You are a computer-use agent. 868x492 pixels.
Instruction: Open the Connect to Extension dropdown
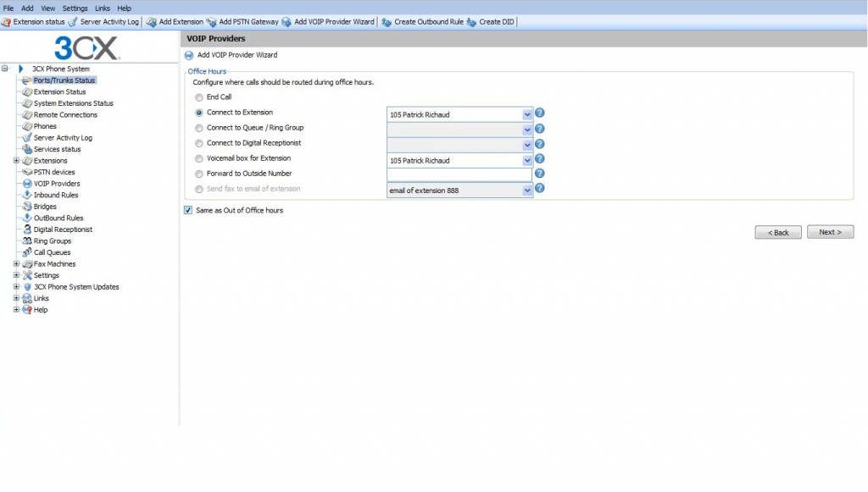click(x=527, y=114)
